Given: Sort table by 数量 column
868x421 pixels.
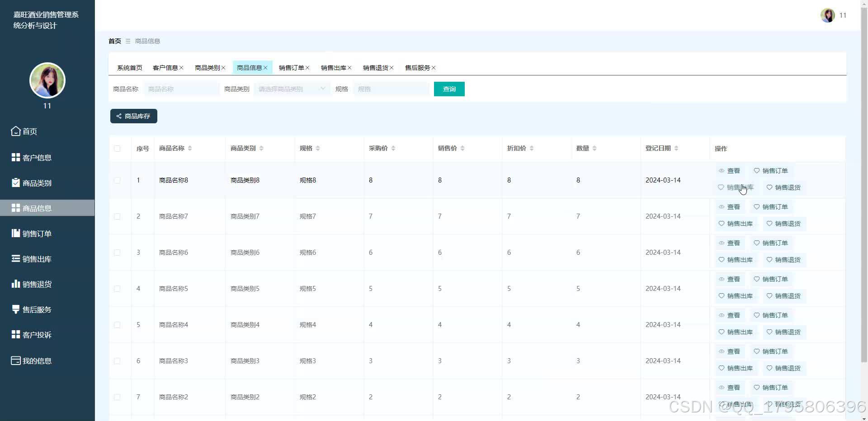Looking at the screenshot, I should 594,149.
